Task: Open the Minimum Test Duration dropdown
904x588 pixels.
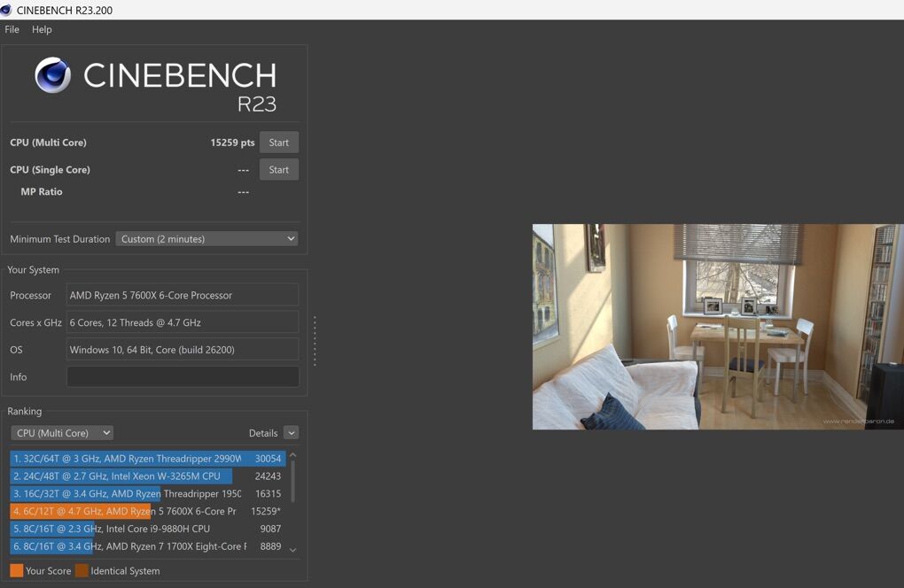Action: pyautogui.click(x=207, y=239)
